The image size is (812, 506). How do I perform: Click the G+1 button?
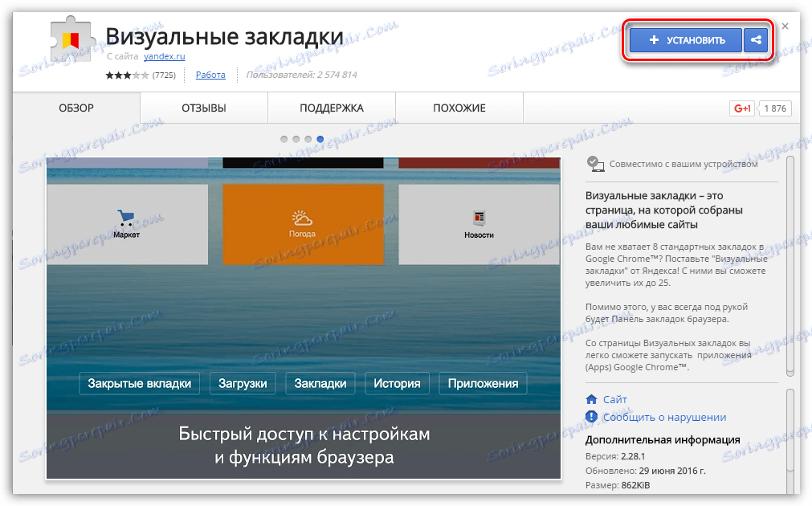point(742,108)
